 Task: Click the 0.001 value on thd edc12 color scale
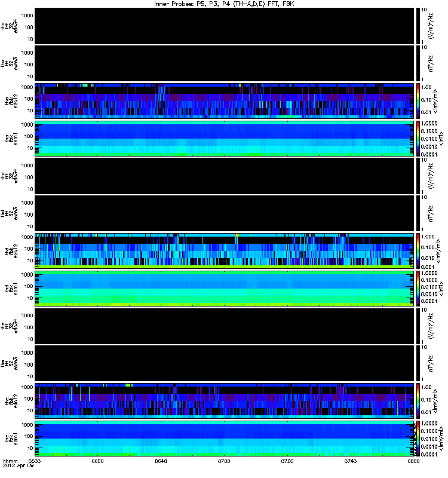tap(427, 267)
